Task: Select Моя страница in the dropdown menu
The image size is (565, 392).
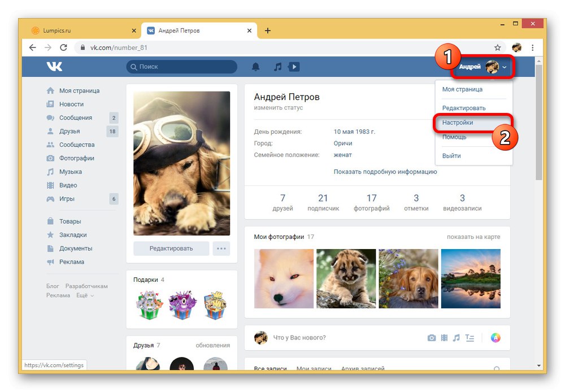Action: point(462,89)
